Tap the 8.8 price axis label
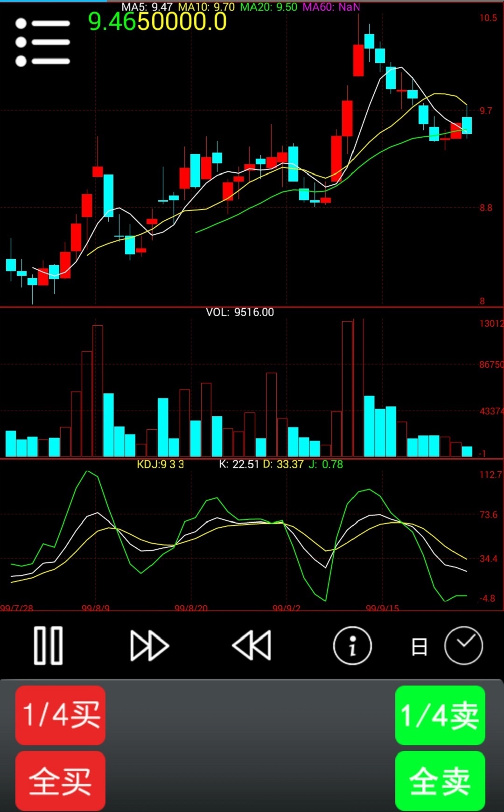Viewport: 504px width, 812px height. [486, 208]
